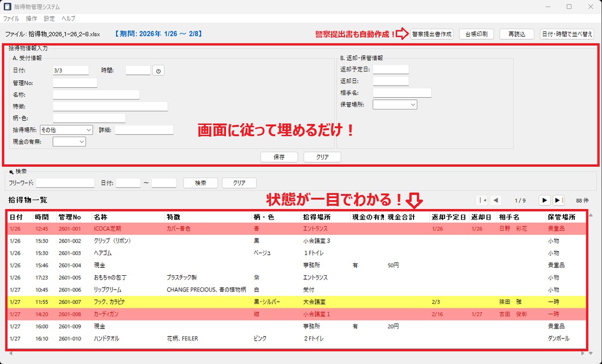Click the 返却予定日 input field
Viewport: 602px width, 364px height.
click(x=391, y=70)
